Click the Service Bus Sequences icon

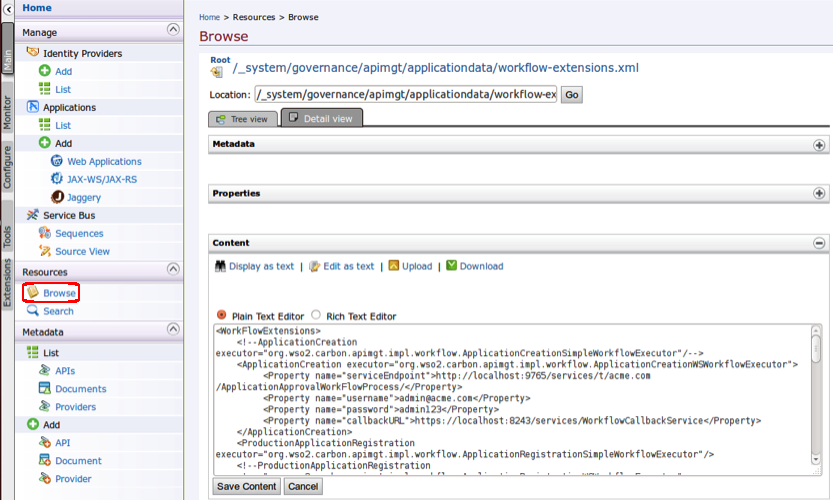click(x=45, y=233)
